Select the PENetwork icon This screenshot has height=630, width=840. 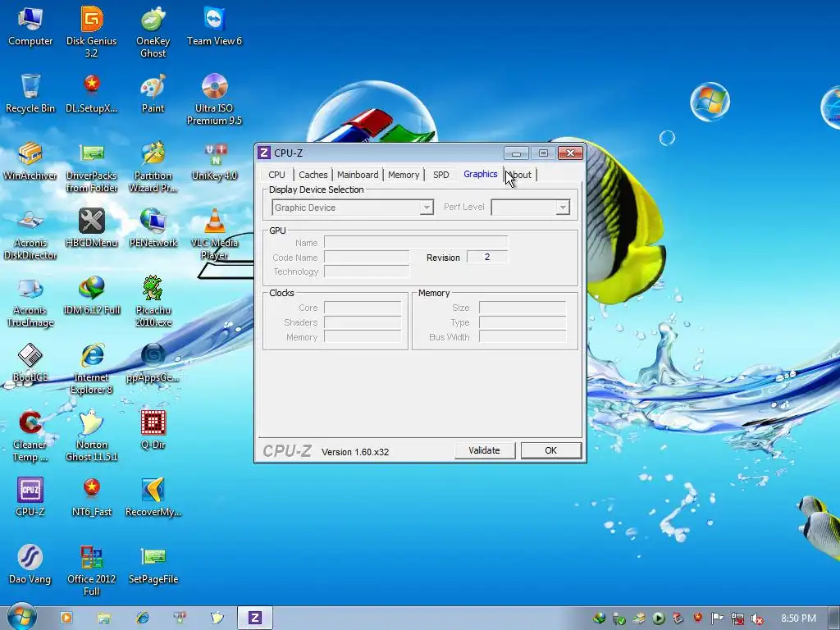[153, 228]
